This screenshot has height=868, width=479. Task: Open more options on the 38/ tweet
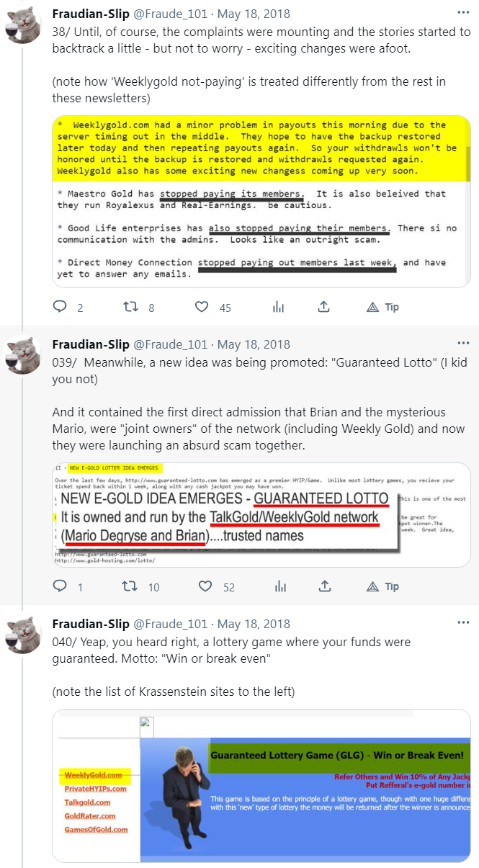pos(465,13)
